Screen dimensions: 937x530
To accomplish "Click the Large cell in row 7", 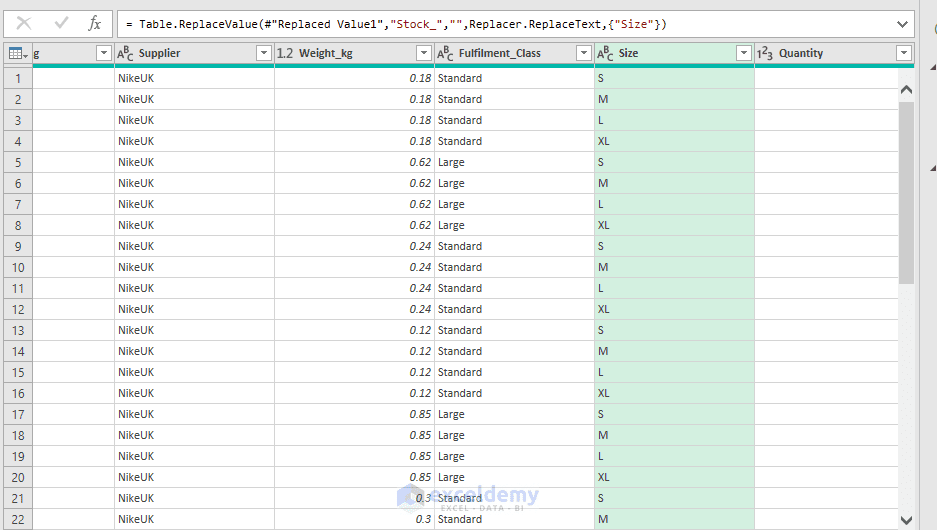I will [x=515, y=204].
